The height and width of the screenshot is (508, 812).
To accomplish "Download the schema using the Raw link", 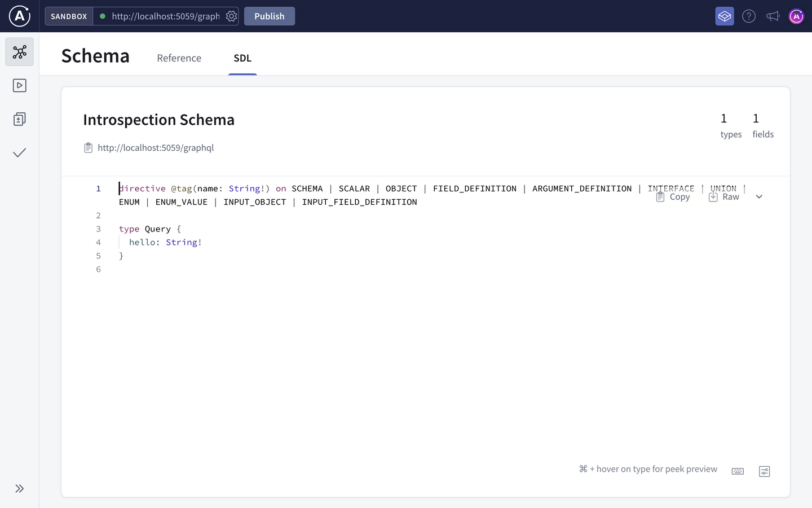I will click(x=724, y=196).
